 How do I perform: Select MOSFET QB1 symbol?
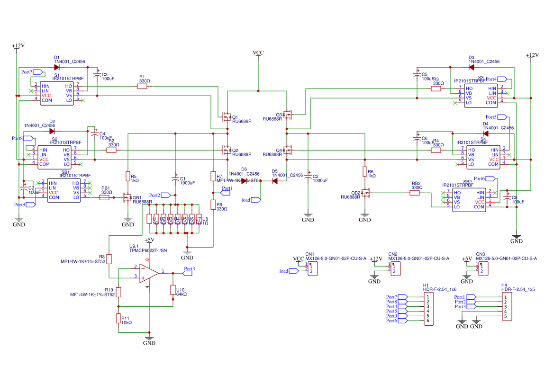pos(127,197)
